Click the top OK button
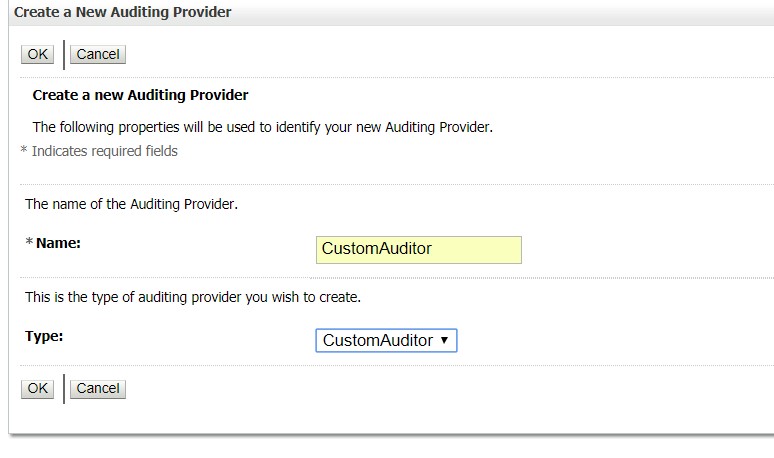The image size is (774, 458). click(38, 55)
